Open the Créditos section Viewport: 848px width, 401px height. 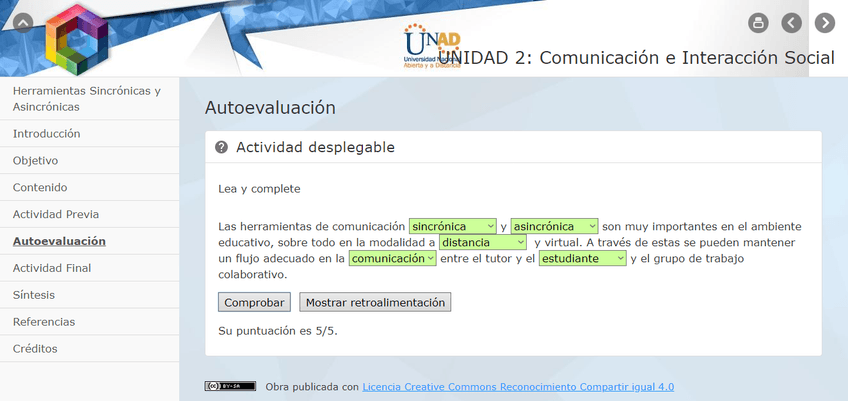pyautogui.click(x=89, y=349)
